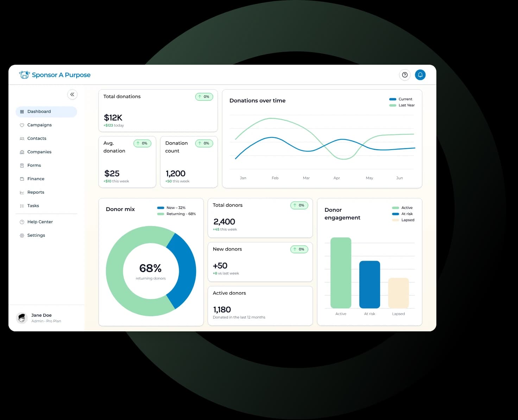Click the Contacts people icon
518x420 pixels.
click(22, 139)
